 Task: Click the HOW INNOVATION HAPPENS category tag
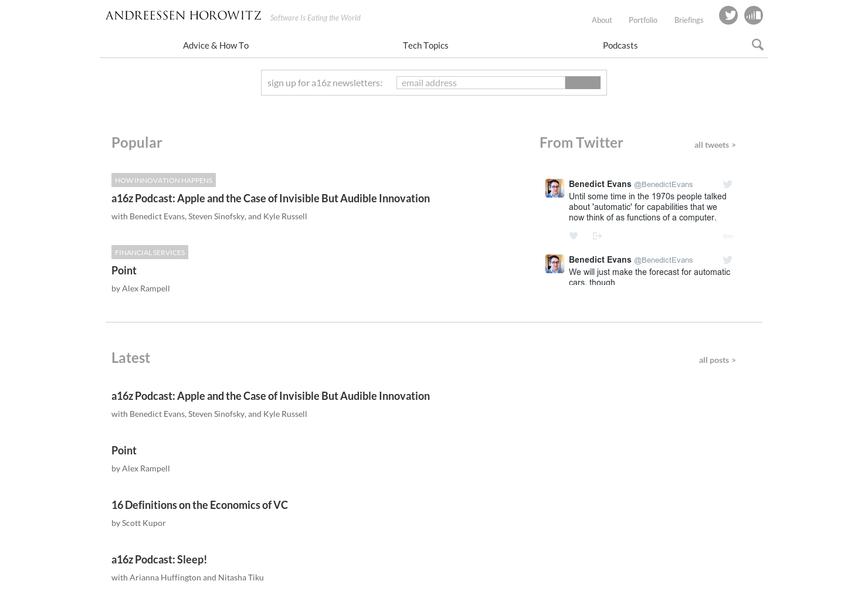[x=164, y=180]
